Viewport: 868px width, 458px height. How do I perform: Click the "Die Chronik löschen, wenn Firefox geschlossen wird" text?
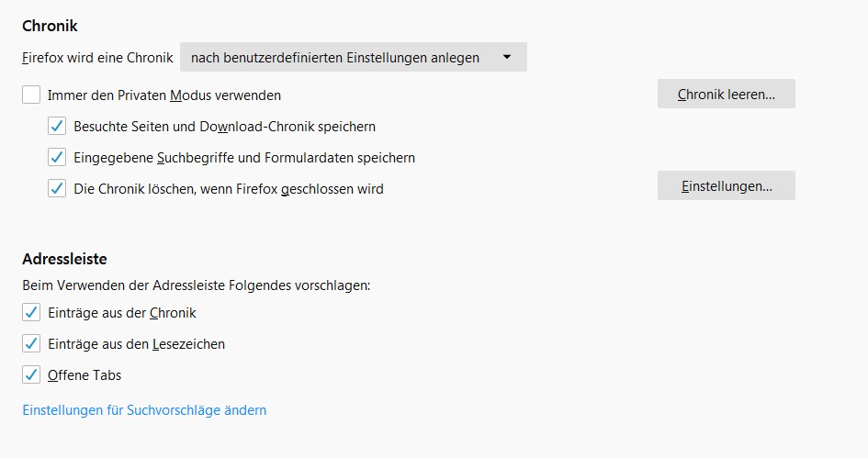pos(229,188)
